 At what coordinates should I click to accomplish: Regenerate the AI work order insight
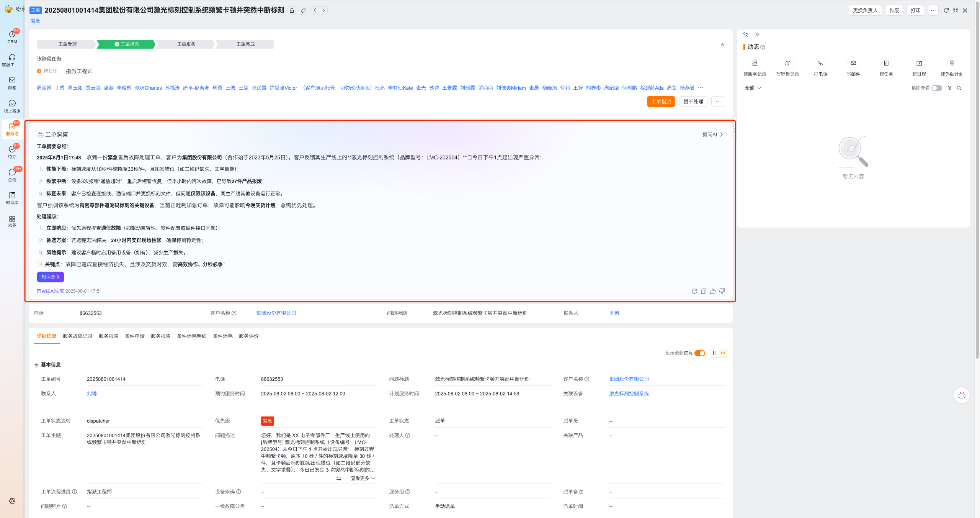point(694,291)
